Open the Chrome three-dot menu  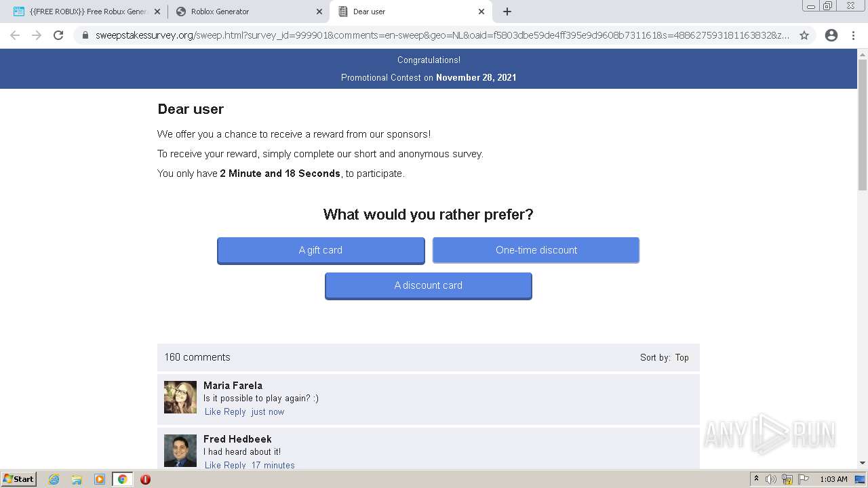pyautogui.click(x=853, y=35)
